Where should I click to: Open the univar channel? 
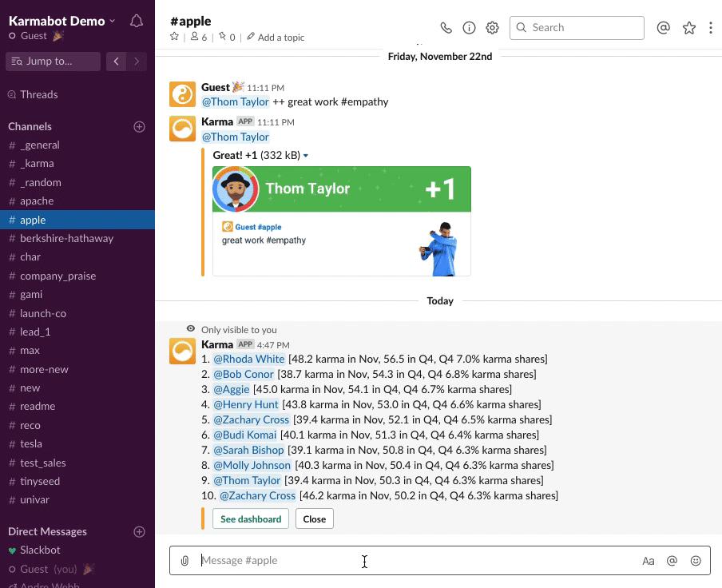coord(77,499)
